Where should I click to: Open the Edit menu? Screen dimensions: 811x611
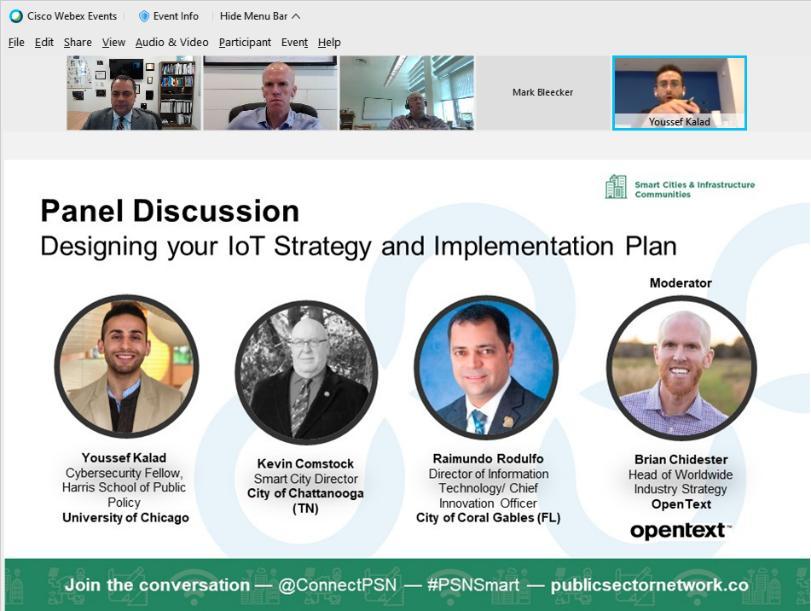(44, 42)
